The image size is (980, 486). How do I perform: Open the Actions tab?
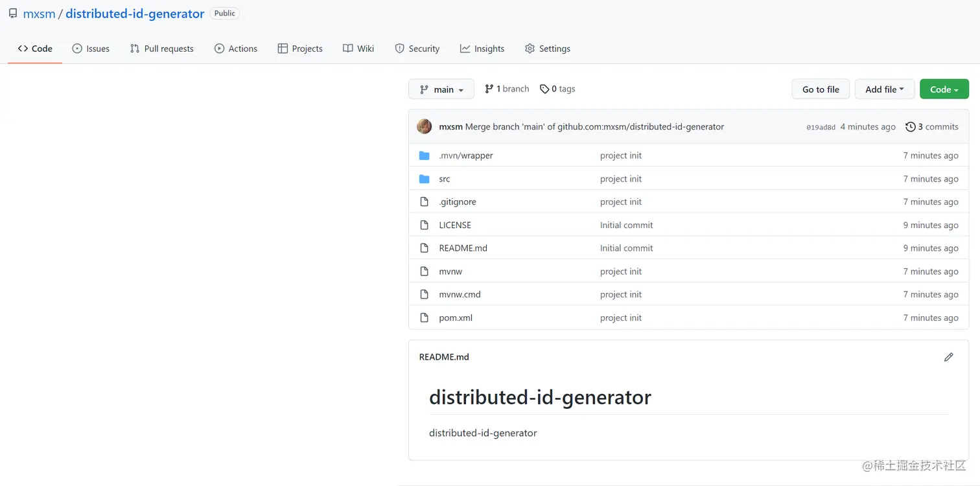point(236,49)
